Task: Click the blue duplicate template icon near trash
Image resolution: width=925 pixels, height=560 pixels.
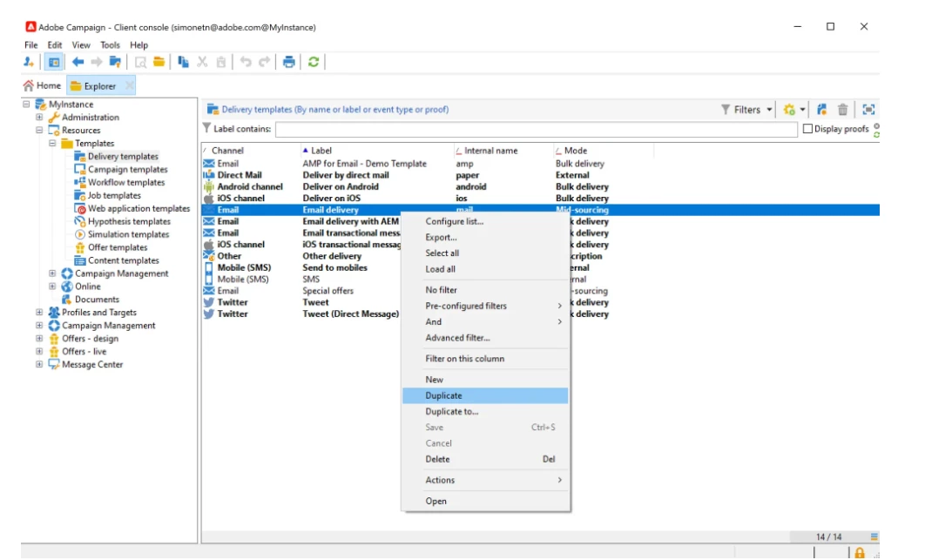Action: click(x=821, y=109)
